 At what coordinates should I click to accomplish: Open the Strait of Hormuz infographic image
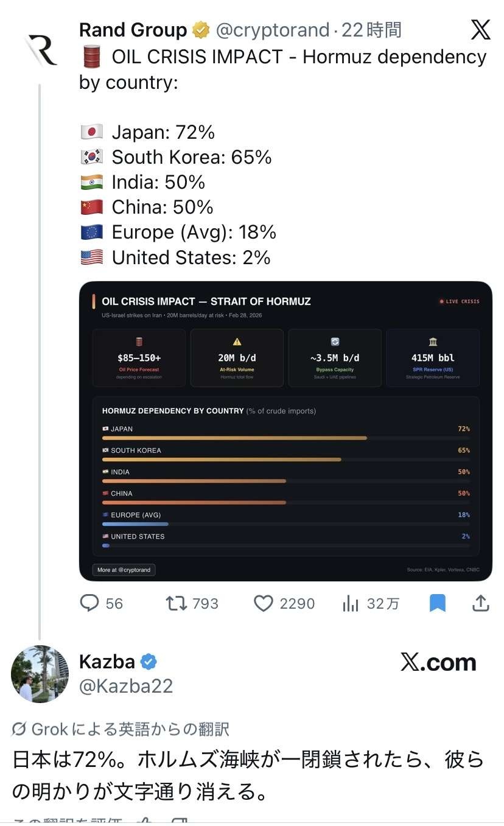[285, 431]
